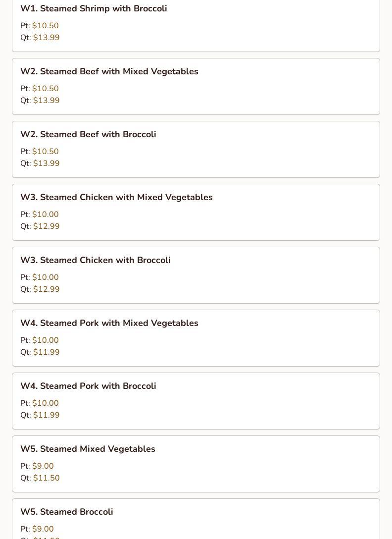Click the Steamed Shrimp with Broccoli title
Screen dimensions: 392x539
[94, 8]
